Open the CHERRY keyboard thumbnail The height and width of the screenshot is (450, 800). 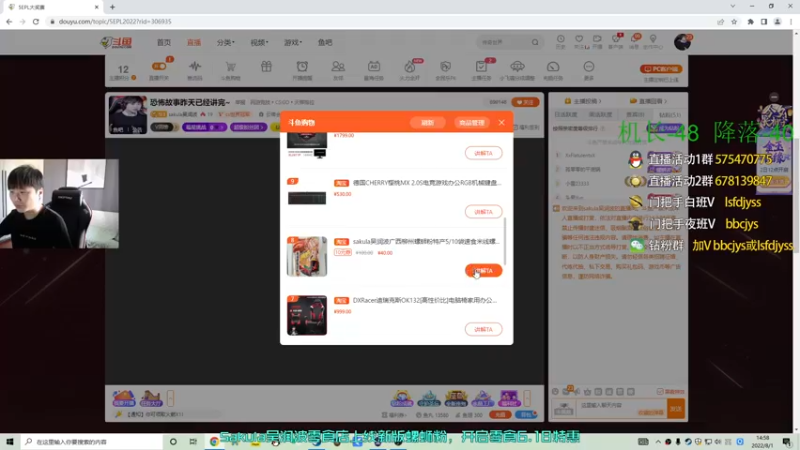click(x=307, y=197)
